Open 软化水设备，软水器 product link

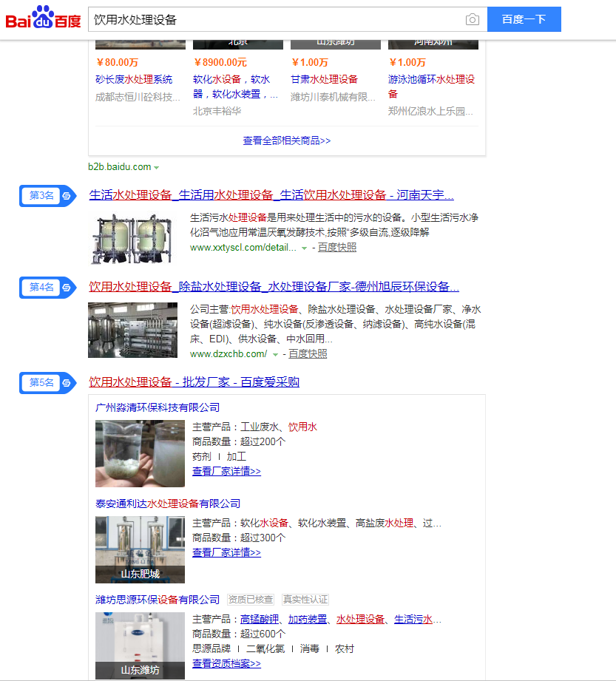point(235,87)
